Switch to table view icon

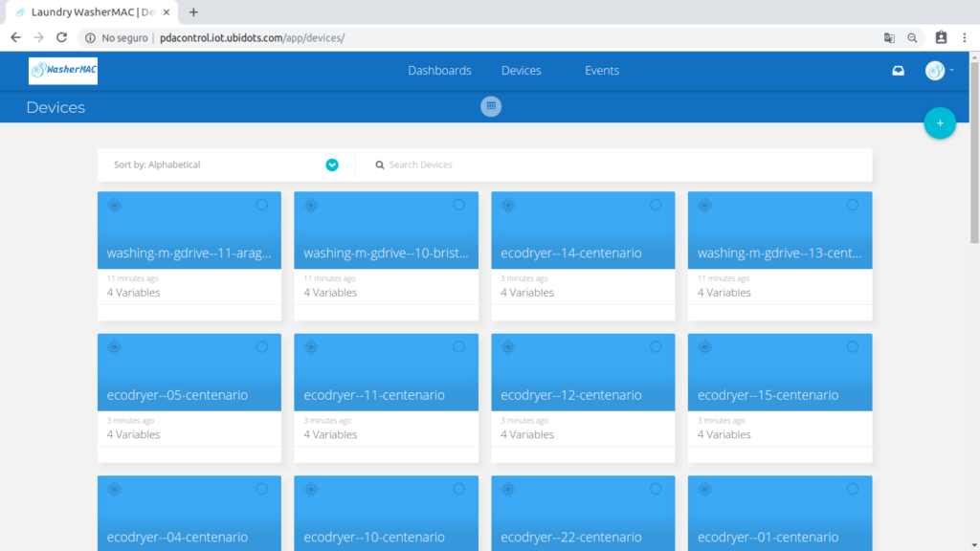pyautogui.click(x=491, y=106)
